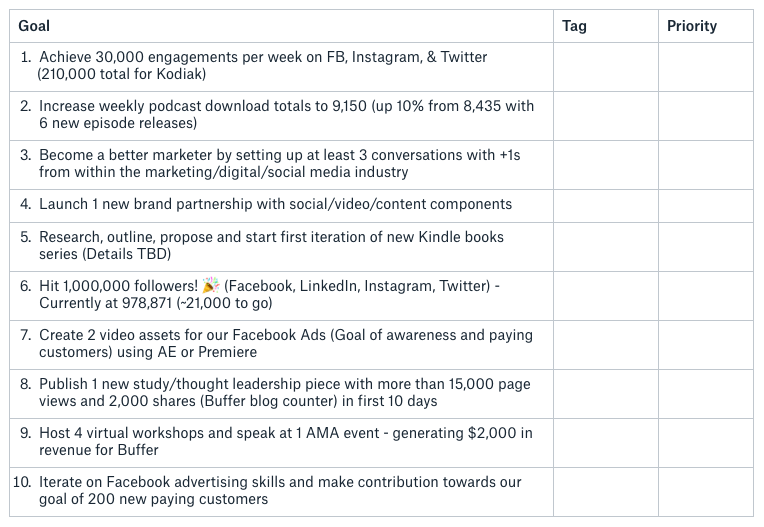The height and width of the screenshot is (527, 764).
Task: Click the Priority column header
Action: pyautogui.click(x=691, y=26)
